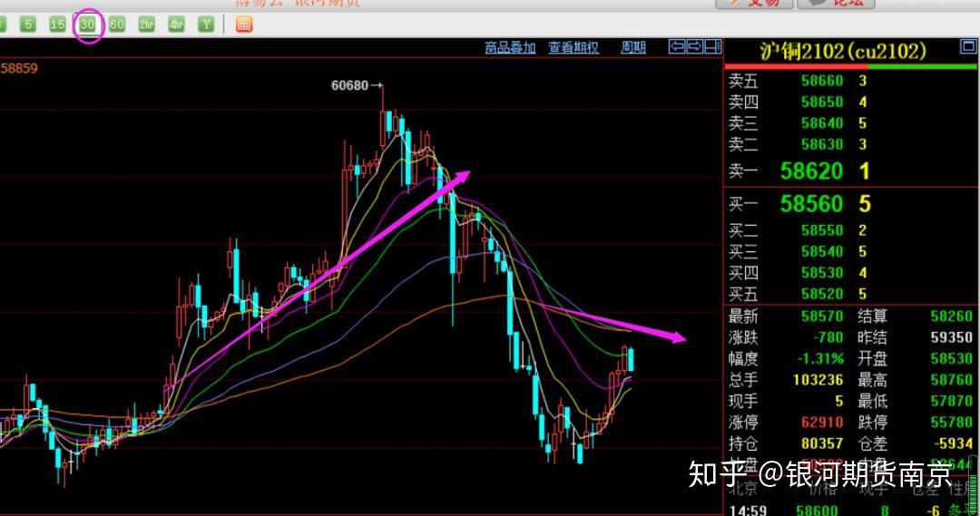Click the circled 30-minute period icon

point(87,24)
